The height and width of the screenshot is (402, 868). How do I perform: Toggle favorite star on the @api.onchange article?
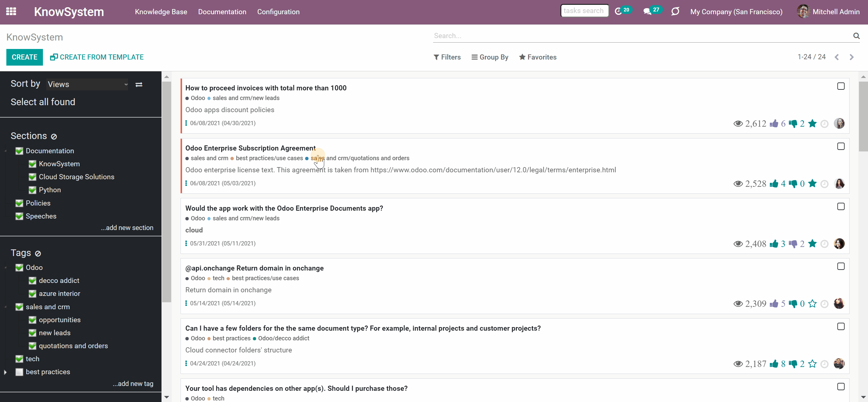[x=812, y=304]
